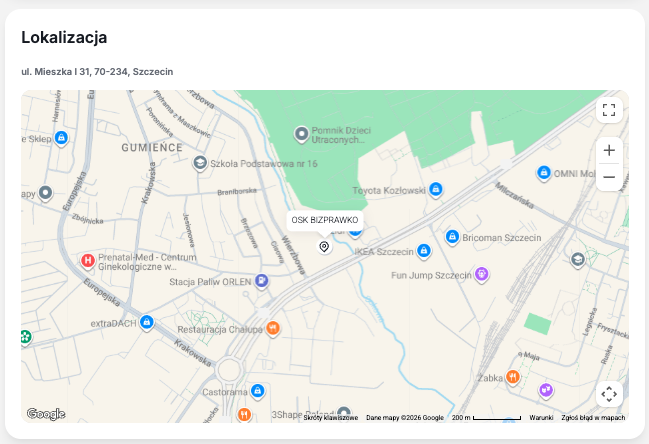Open map camera movement controls
649x444 pixels.
(609, 394)
